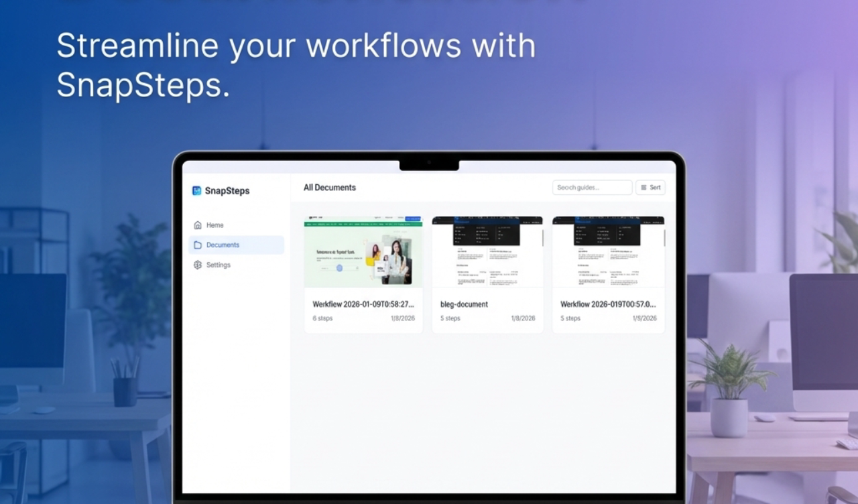The height and width of the screenshot is (504, 858).
Task: Click the 'SnapSteps' title text
Action: tap(227, 191)
